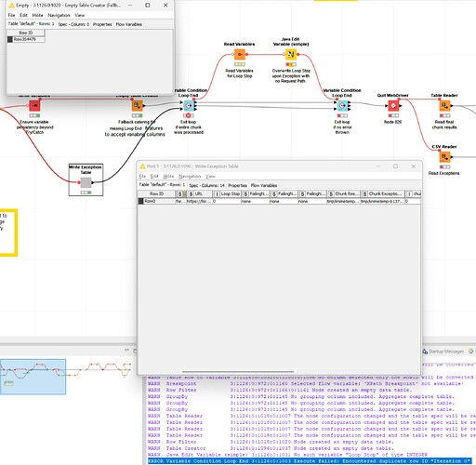This screenshot has width=476, height=465.
Task: Click Row ID header in Empty Table Creator window
Action: [26, 33]
